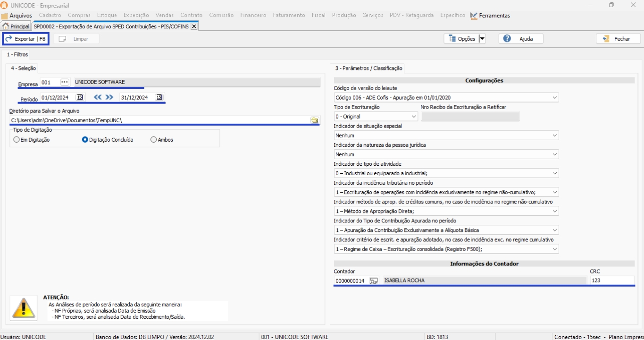Screen dimensions: 644x340
Task: Open the Contador search lookup icon
Action: [374, 280]
